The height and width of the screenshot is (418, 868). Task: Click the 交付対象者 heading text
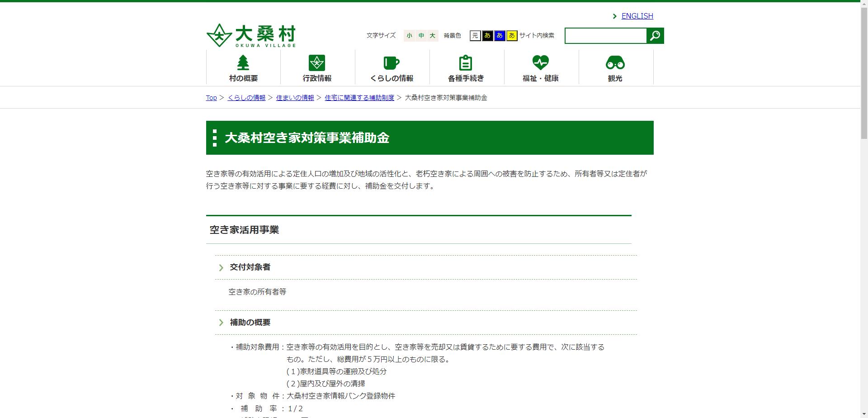pos(250,267)
